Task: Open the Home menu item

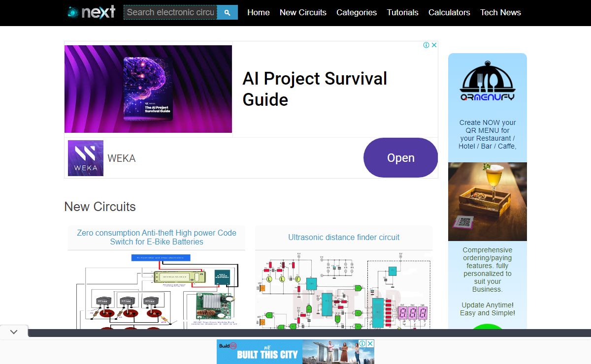Action: [x=259, y=12]
